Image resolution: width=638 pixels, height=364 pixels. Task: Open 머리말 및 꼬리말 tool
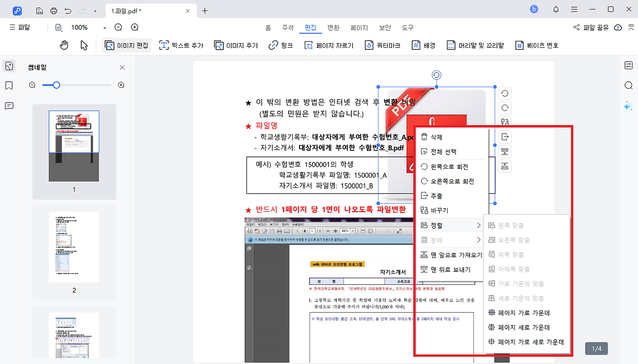coord(476,45)
